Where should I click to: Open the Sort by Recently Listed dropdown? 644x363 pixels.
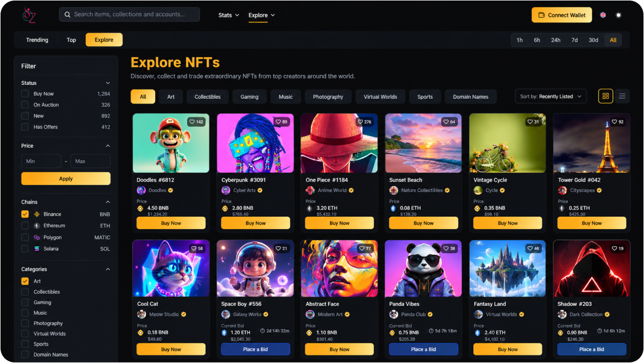551,97
